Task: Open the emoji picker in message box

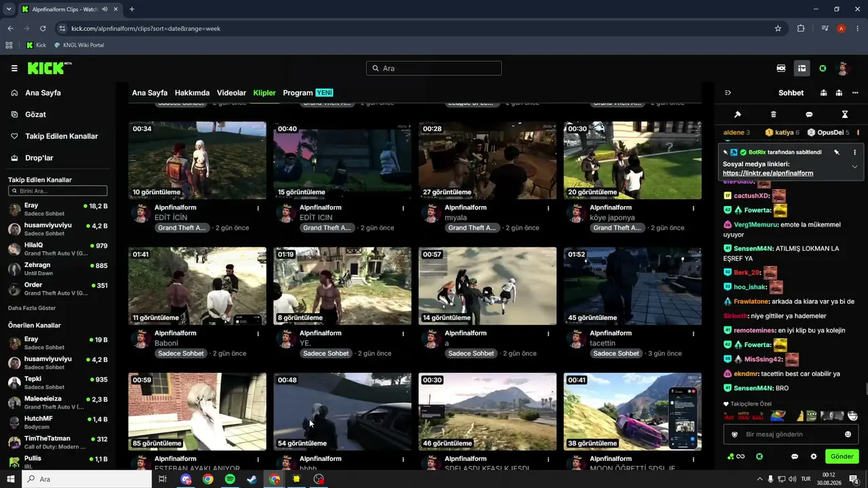Action: click(x=848, y=434)
